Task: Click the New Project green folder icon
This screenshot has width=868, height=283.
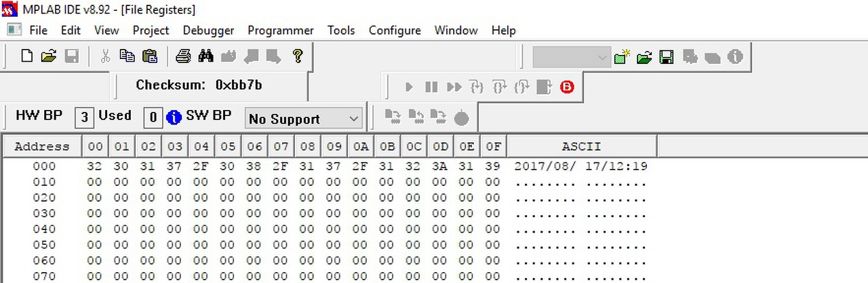Action: pyautogui.click(x=622, y=57)
